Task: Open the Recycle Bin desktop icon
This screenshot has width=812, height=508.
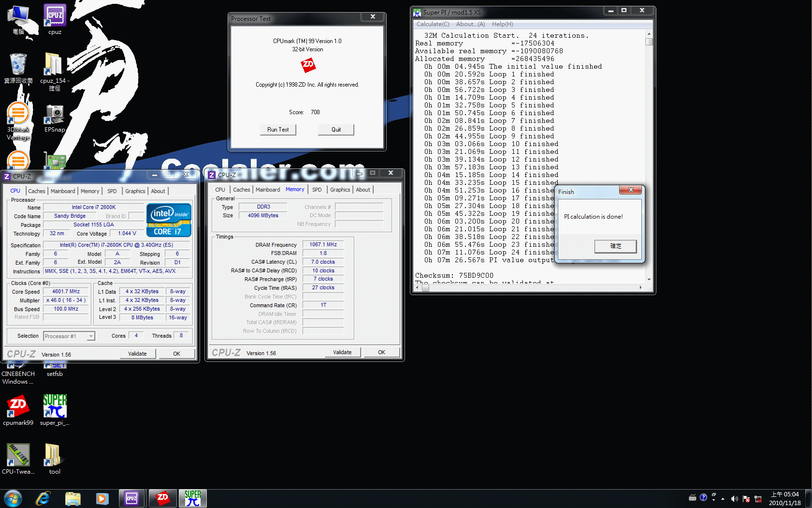Action: click(x=18, y=68)
